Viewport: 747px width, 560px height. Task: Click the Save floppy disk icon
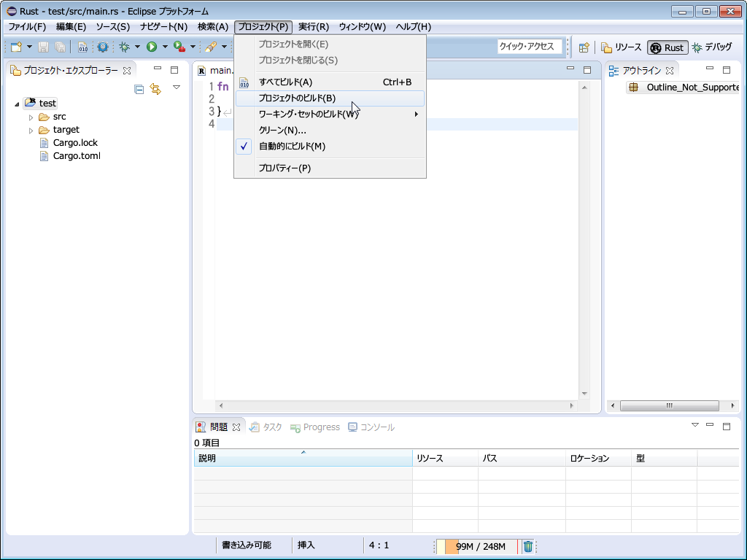(x=43, y=47)
